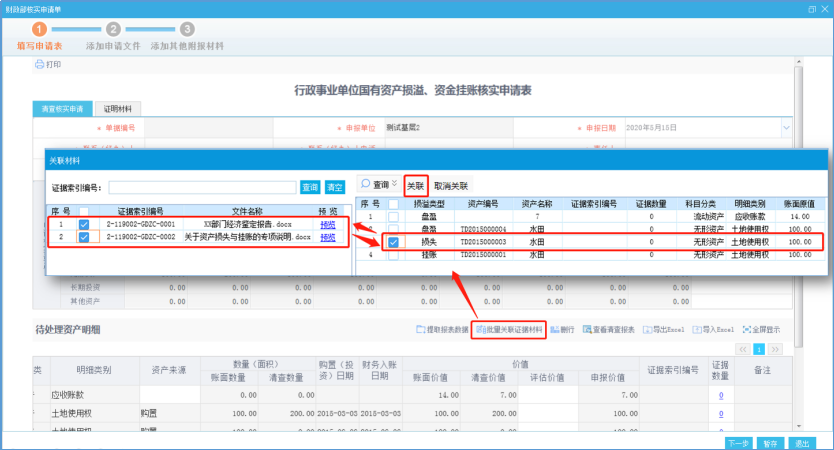Click 批量关联证据材料 toolbar button
This screenshot has width=834, height=450.
coord(509,329)
